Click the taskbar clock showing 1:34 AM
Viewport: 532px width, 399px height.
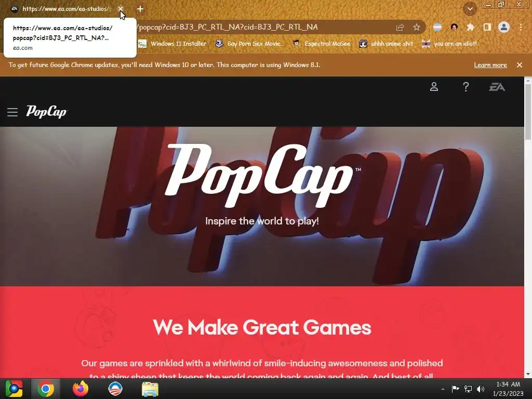[508, 389]
